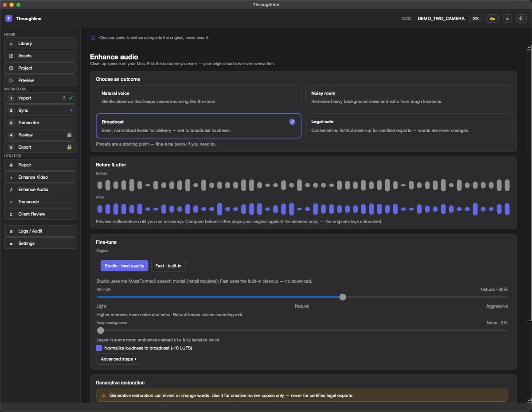This screenshot has height=412, width=532.
Task: Click the info icon beside cleaned audio note
Action: point(93,38)
